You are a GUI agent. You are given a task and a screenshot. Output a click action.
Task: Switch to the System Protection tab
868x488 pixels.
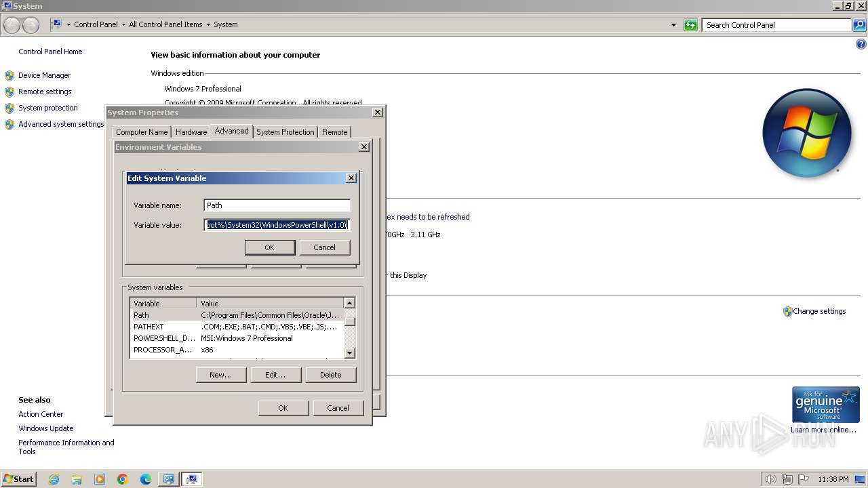click(x=285, y=132)
